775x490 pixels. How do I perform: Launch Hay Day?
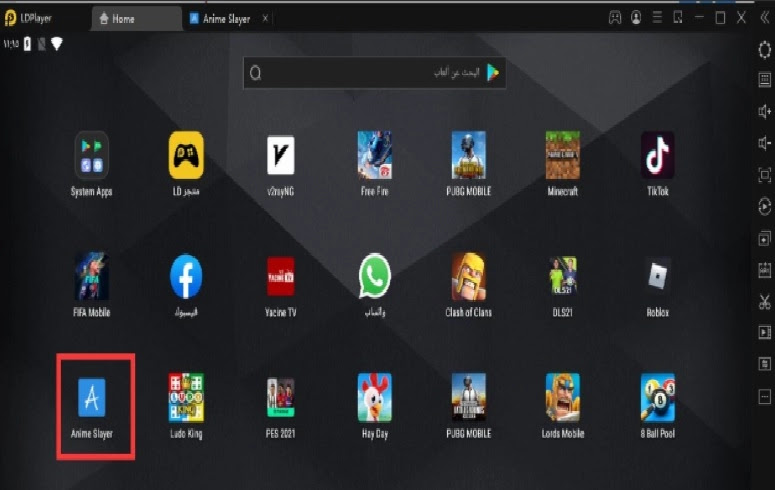[x=375, y=398]
